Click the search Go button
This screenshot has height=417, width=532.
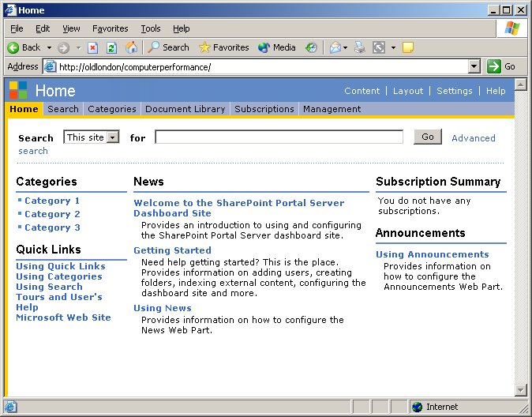[428, 137]
